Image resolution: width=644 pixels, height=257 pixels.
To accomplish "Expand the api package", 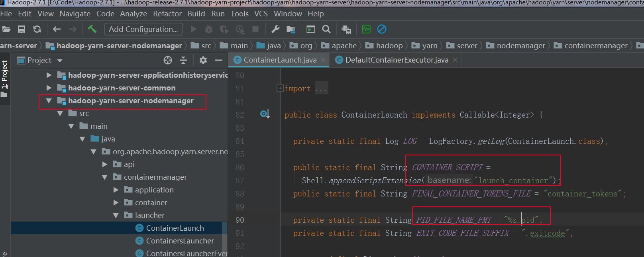I will coord(104,164).
